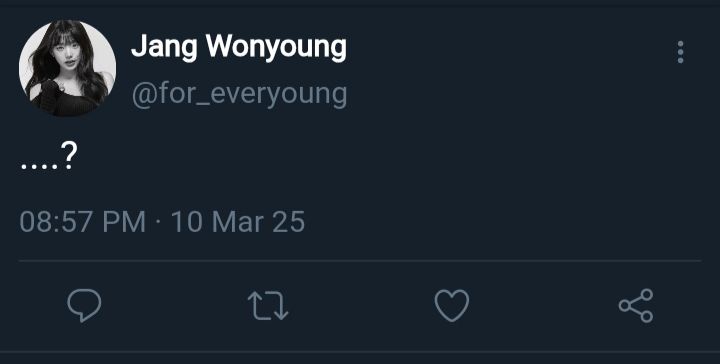Open the round profile picture
720x364 pixels.
point(68,68)
